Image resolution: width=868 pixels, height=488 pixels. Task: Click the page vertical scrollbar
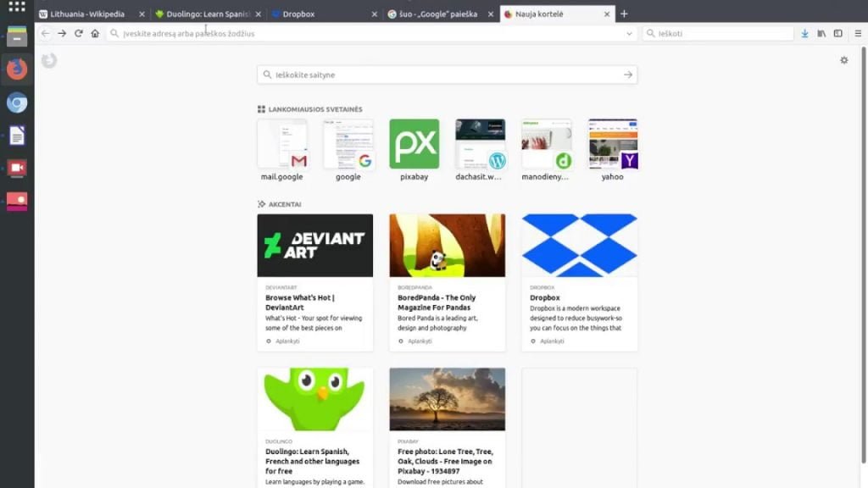[x=864, y=254]
